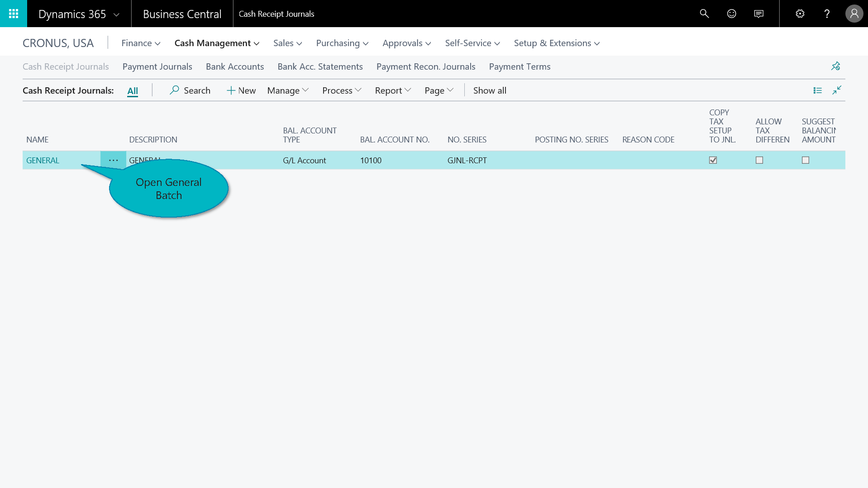868x488 pixels.
Task: Open the GENERAL journal batch link
Action: 43,160
